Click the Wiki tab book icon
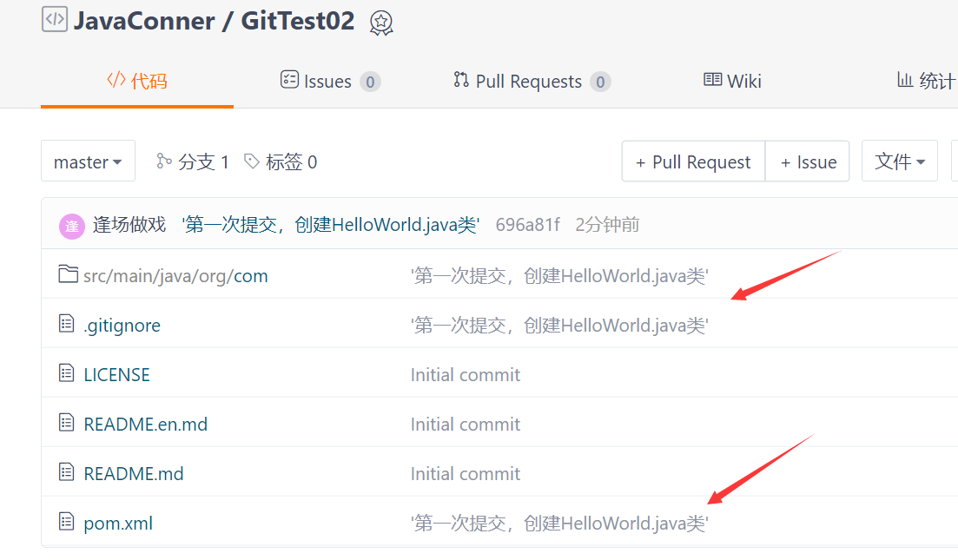Screen dimensions: 958x560 coord(712,79)
